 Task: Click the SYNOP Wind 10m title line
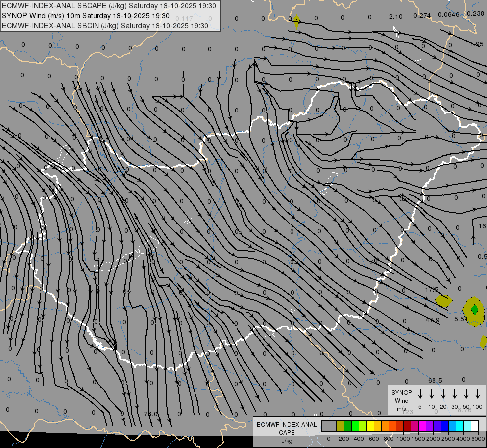(86, 16)
